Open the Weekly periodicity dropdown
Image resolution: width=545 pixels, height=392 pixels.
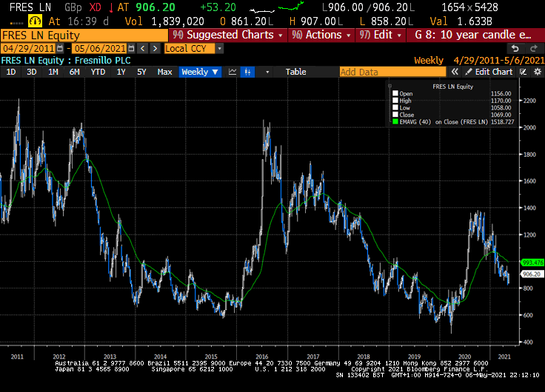(200, 72)
